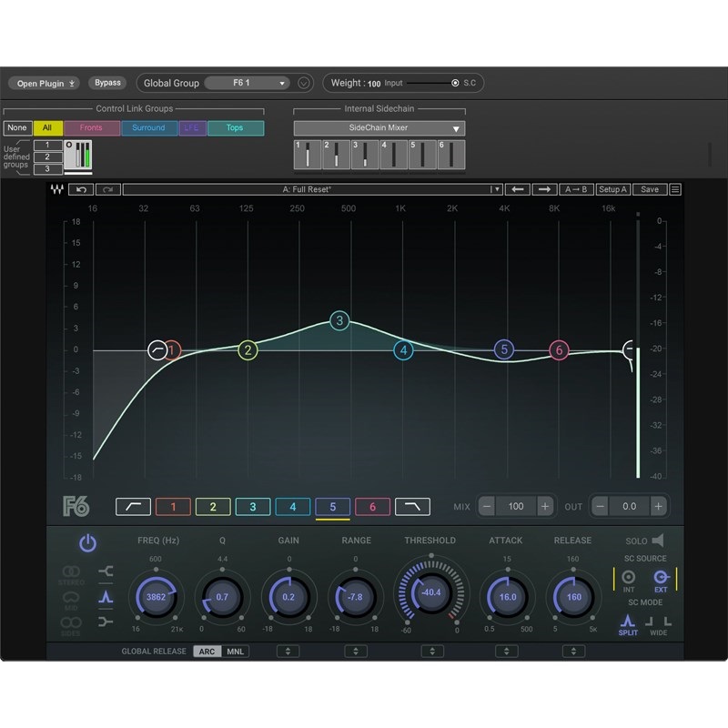Screen dimensions: 728x728
Task: Select the bell filter type icon
Action: coord(106,596)
